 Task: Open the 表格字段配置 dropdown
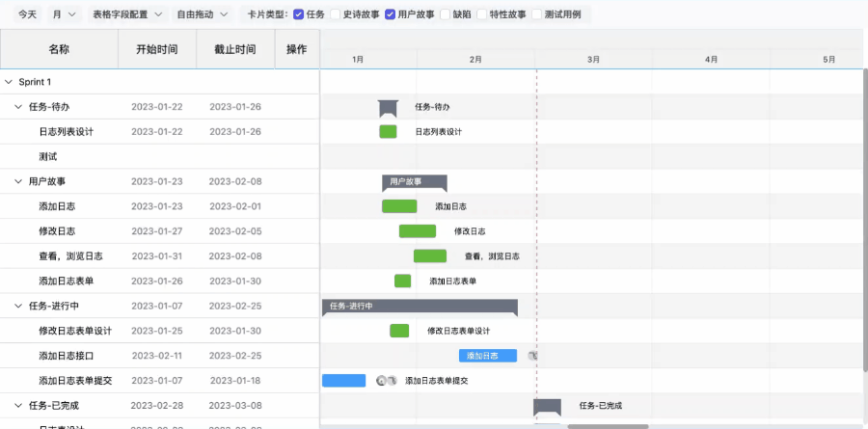126,14
